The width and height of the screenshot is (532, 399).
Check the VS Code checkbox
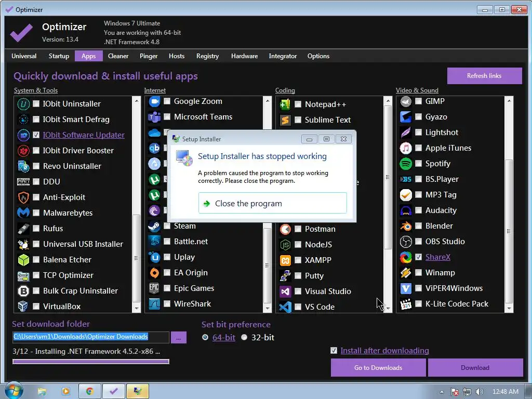[x=298, y=307]
